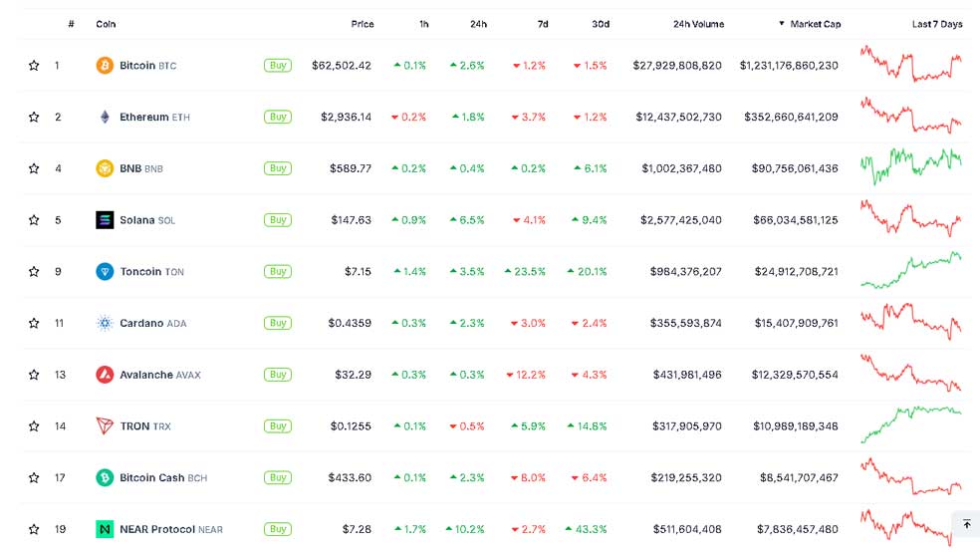The width and height of the screenshot is (980, 552).
Task: Star the Solana row
Action: [x=34, y=220]
